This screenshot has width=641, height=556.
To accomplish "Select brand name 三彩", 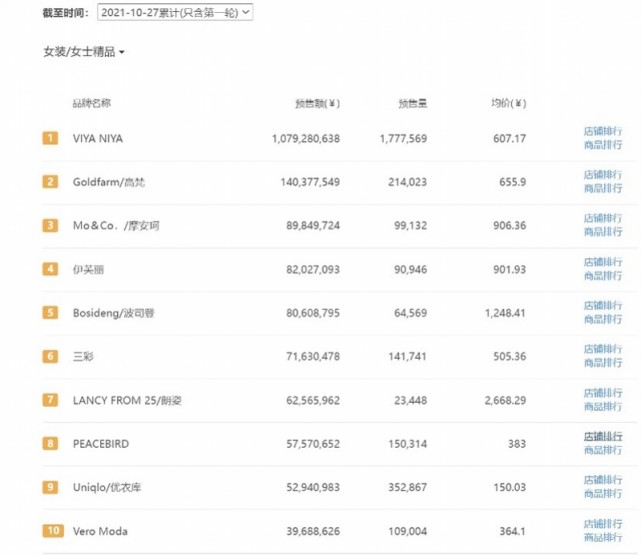I will [83, 356].
